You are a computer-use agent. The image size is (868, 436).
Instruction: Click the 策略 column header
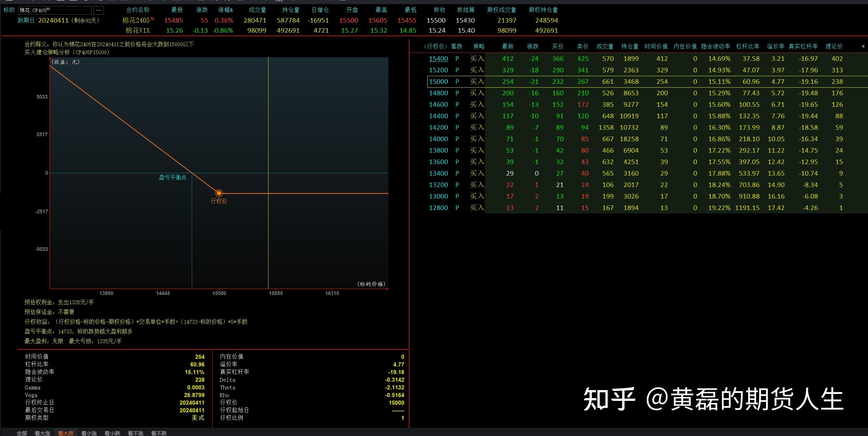click(479, 46)
